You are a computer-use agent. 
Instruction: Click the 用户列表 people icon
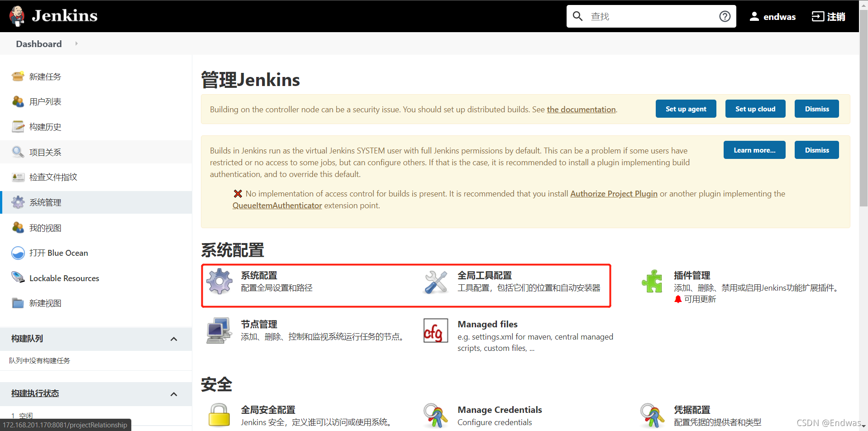coord(18,101)
